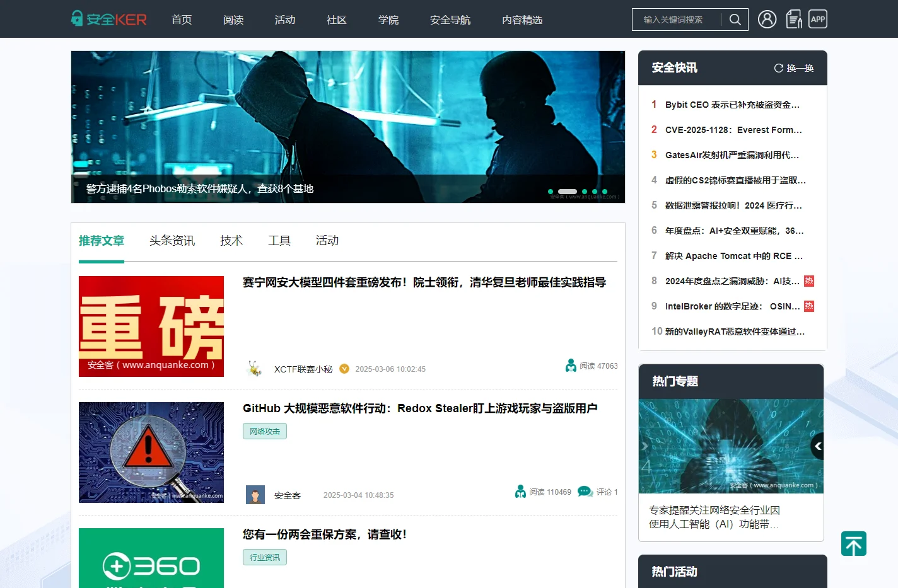
Task: Open news item 新的ValleyRAT恶意软件变体
Action: [735, 331]
